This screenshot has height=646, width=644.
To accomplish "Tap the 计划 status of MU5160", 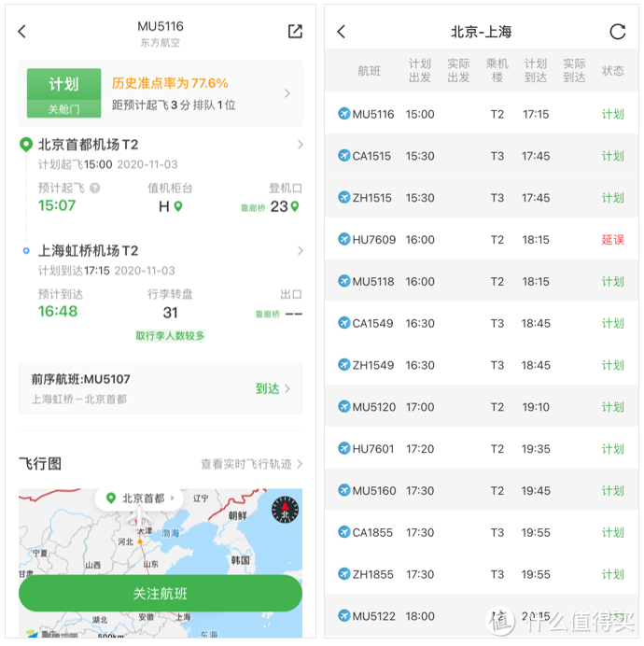I will (612, 491).
